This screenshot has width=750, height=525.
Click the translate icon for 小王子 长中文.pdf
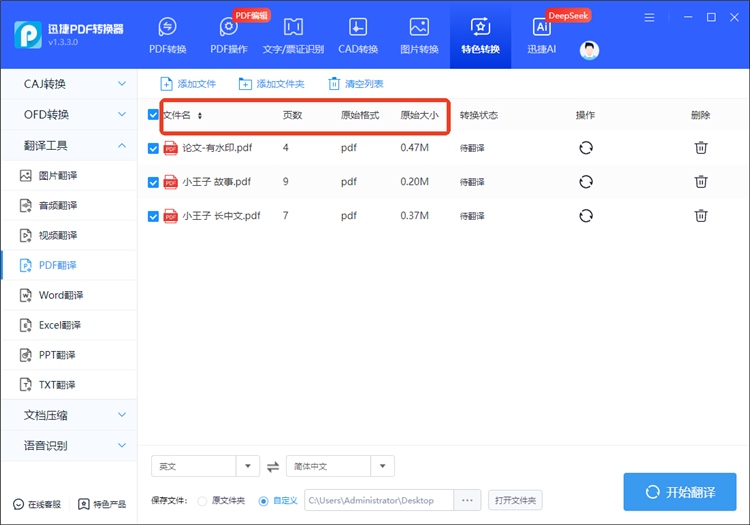[x=586, y=216]
